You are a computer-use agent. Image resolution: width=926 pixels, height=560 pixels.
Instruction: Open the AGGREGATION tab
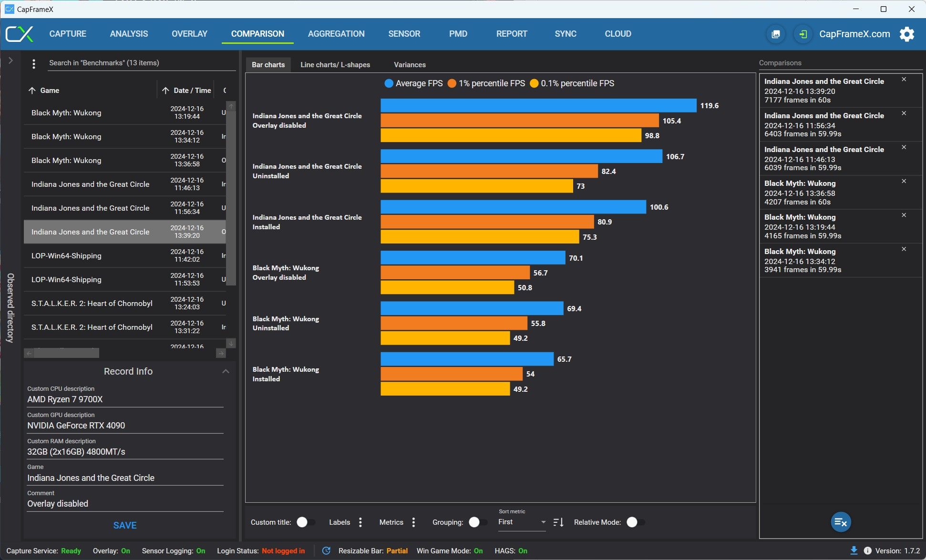[x=336, y=34]
